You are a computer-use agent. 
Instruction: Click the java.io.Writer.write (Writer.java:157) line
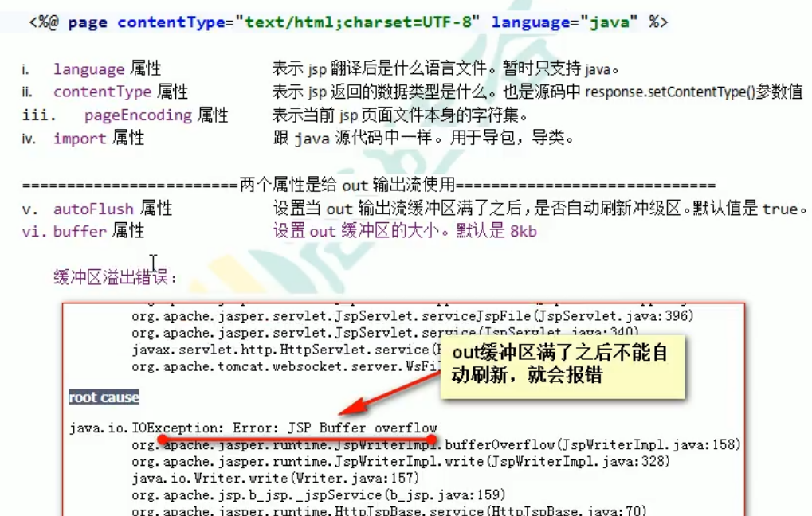(x=275, y=479)
